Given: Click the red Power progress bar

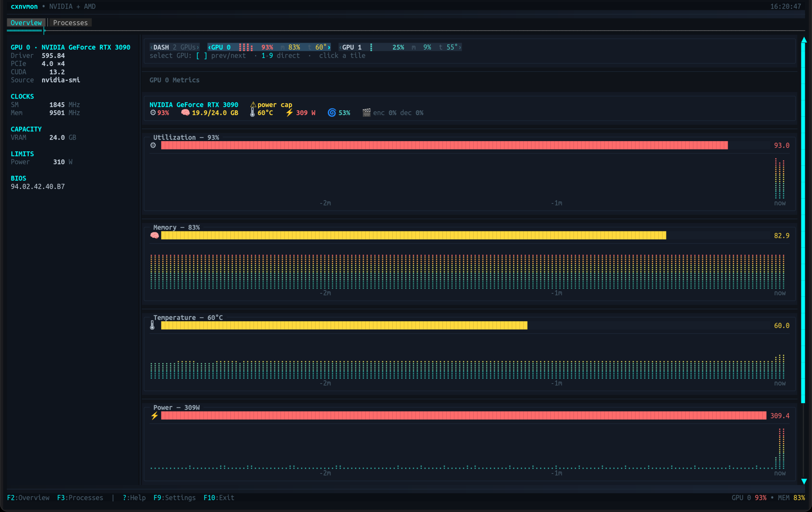Looking at the screenshot, I should pyautogui.click(x=464, y=416).
